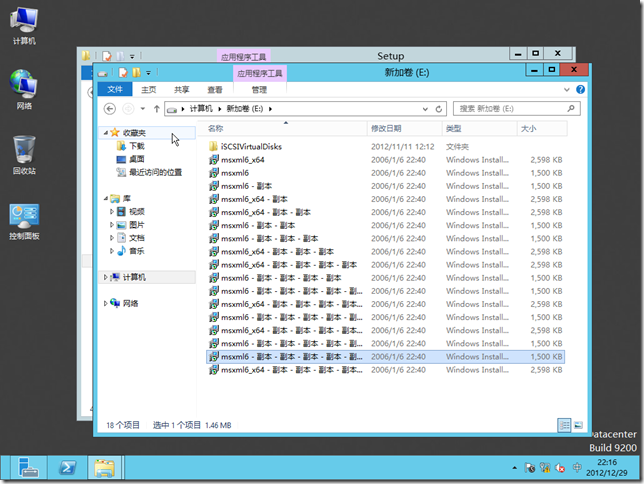Open Server Manager from the taskbar
The image size is (644, 484).
point(28,468)
